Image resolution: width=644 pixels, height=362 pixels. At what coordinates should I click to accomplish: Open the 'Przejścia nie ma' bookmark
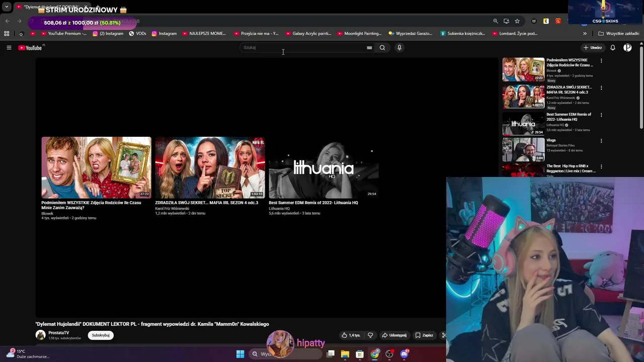[256, 34]
